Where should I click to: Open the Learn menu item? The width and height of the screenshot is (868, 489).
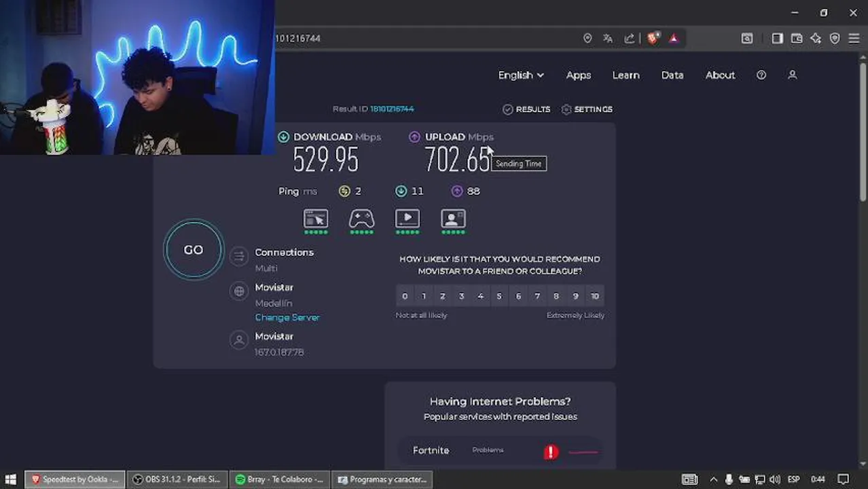[x=626, y=75]
